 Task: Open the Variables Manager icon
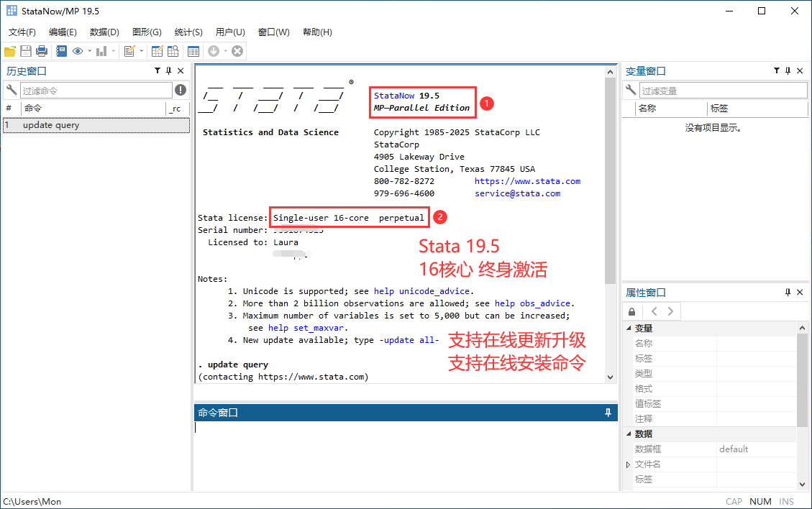click(193, 51)
